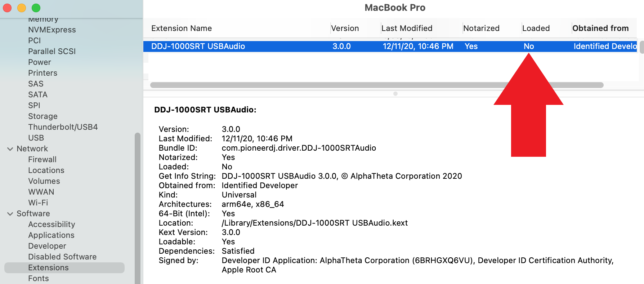The width and height of the screenshot is (644, 284).
Task: Click the bundle ID com.pioneerdj.driver.DDJ-1000SRTAudio
Action: [x=299, y=148]
